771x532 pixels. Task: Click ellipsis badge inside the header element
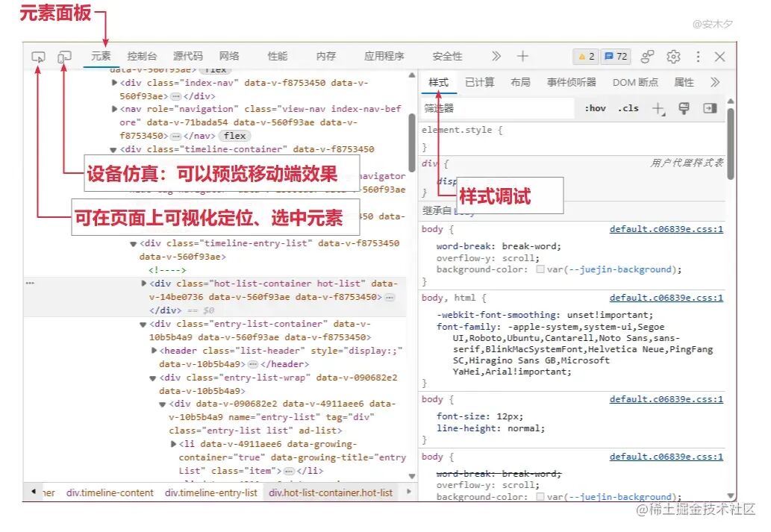tap(253, 364)
